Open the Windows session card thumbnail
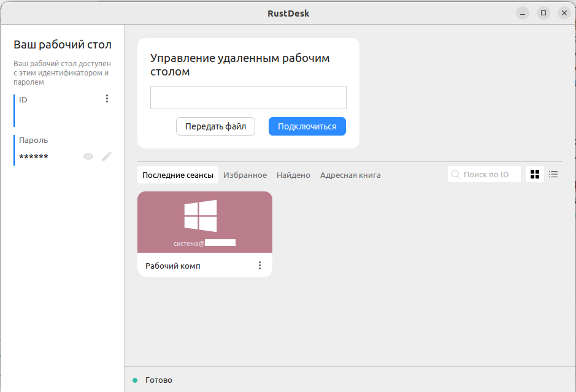This screenshot has height=392, width=576. [x=204, y=222]
